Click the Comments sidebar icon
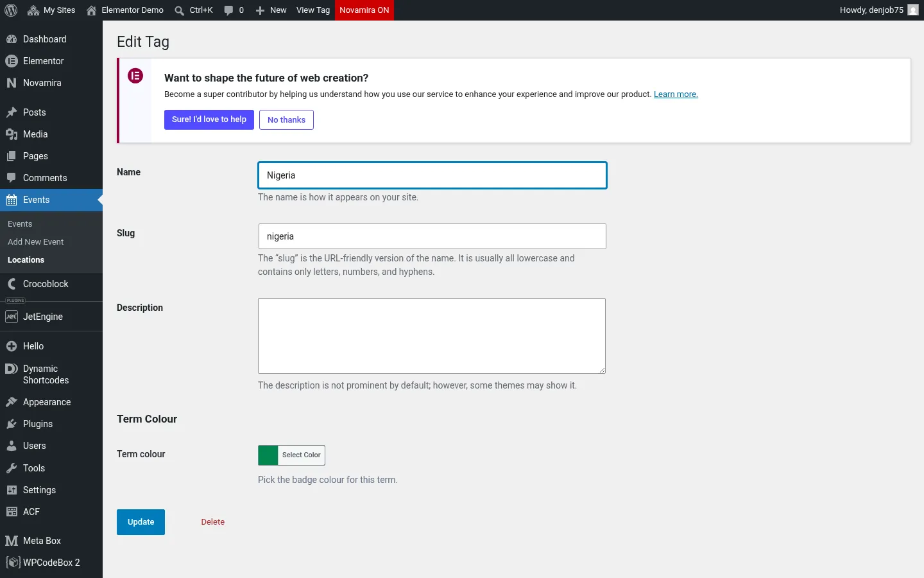This screenshot has width=924, height=578. [12, 178]
